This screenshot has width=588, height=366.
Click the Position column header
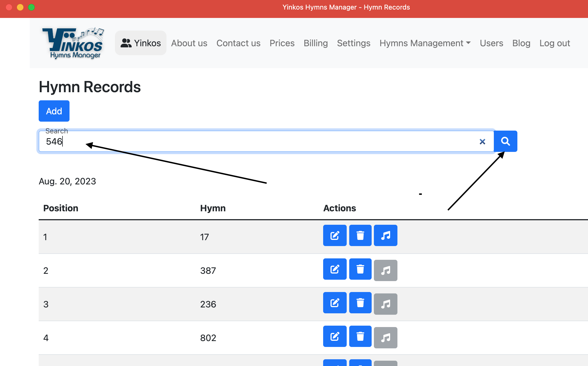point(61,208)
